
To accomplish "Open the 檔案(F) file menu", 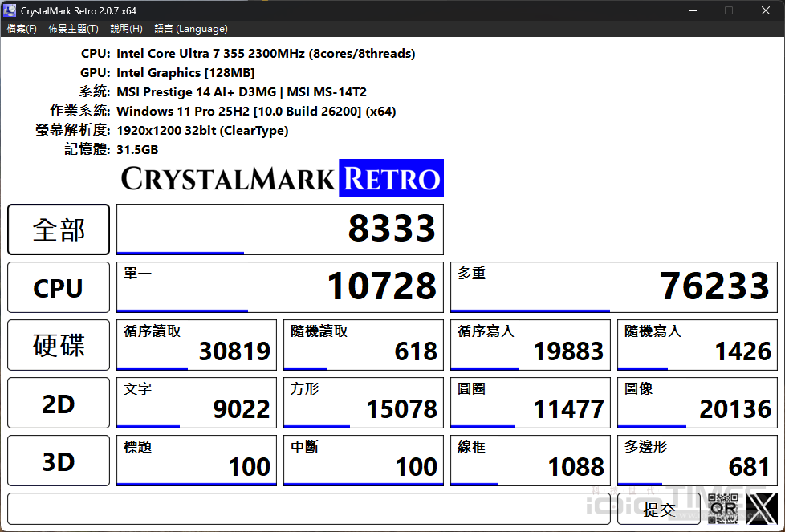I will click(22, 27).
